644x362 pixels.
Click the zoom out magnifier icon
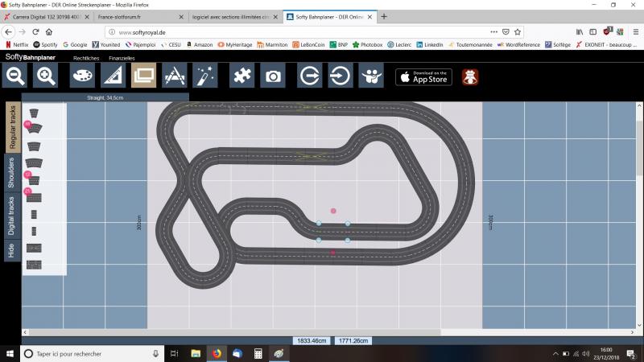(16, 76)
